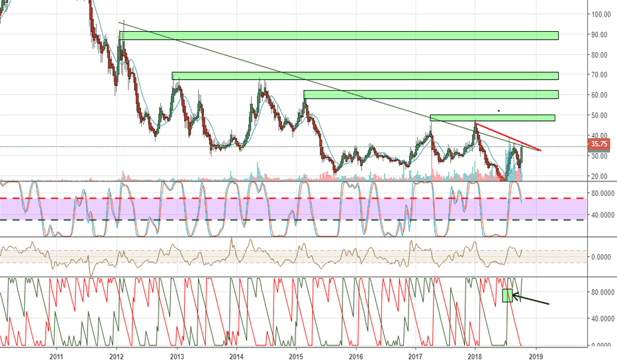Select the 70.00 price axis label
The width and height of the screenshot is (617, 364).
click(599, 75)
